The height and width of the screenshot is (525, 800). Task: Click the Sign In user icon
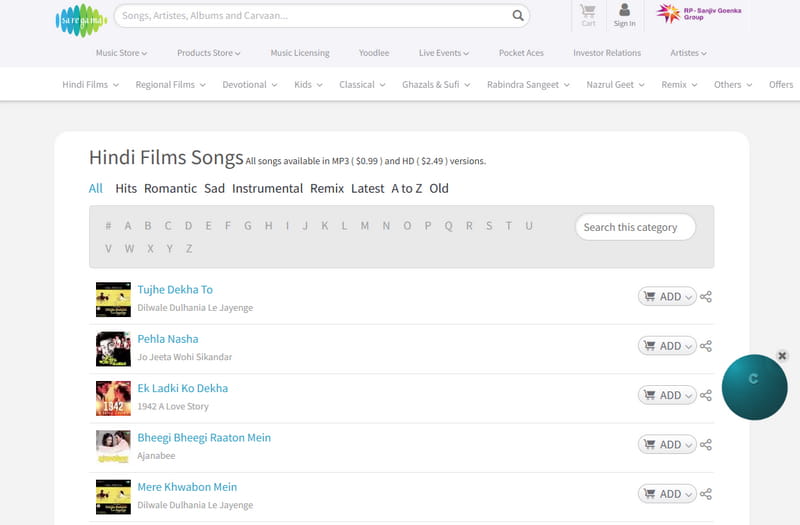[624, 16]
